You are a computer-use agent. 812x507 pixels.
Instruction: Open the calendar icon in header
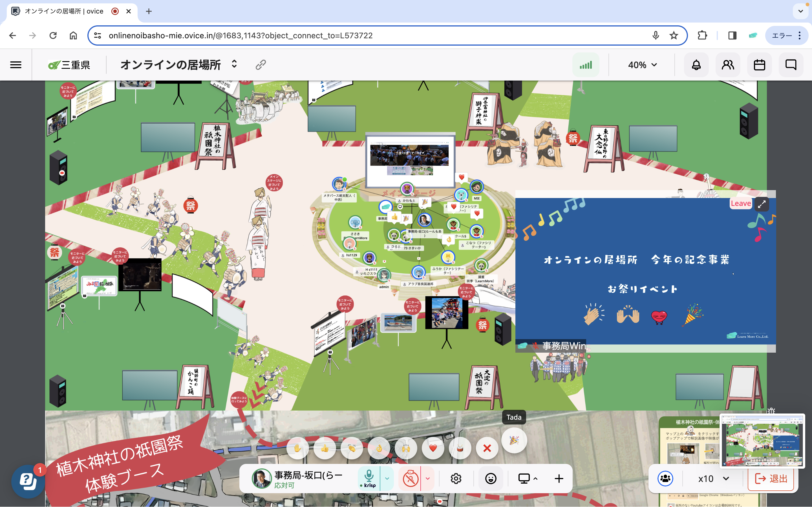coord(759,65)
